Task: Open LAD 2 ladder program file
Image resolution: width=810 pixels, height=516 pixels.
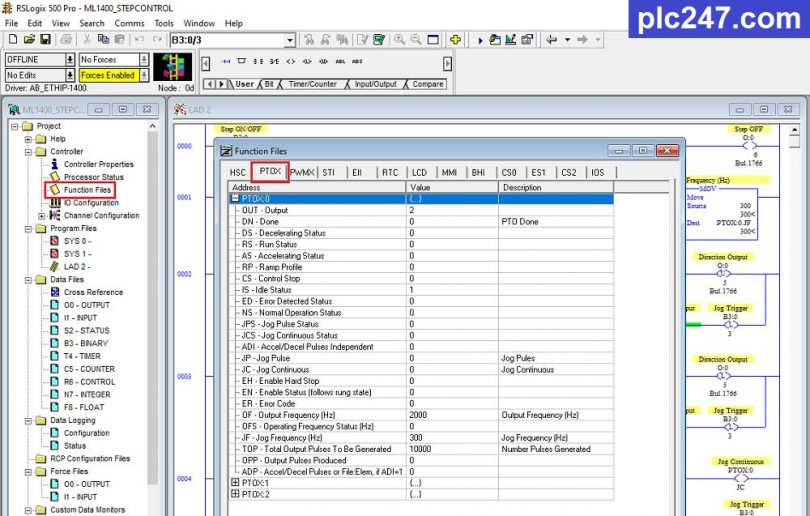Action: pyautogui.click(x=76, y=267)
